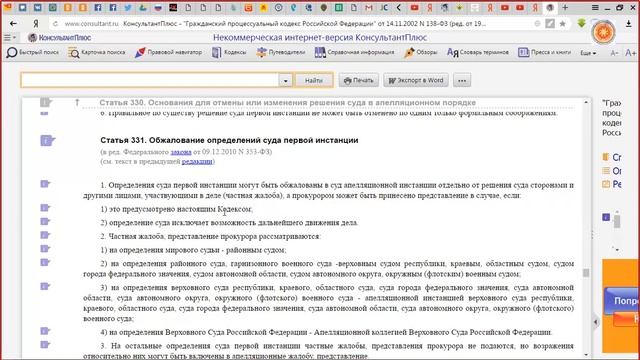Click the green download arrow extension icon

582,23
